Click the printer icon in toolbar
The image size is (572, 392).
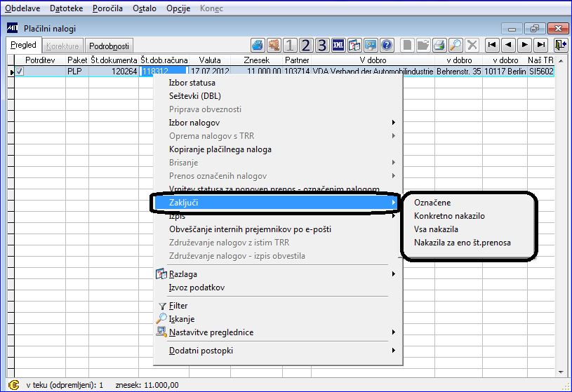tap(439, 45)
